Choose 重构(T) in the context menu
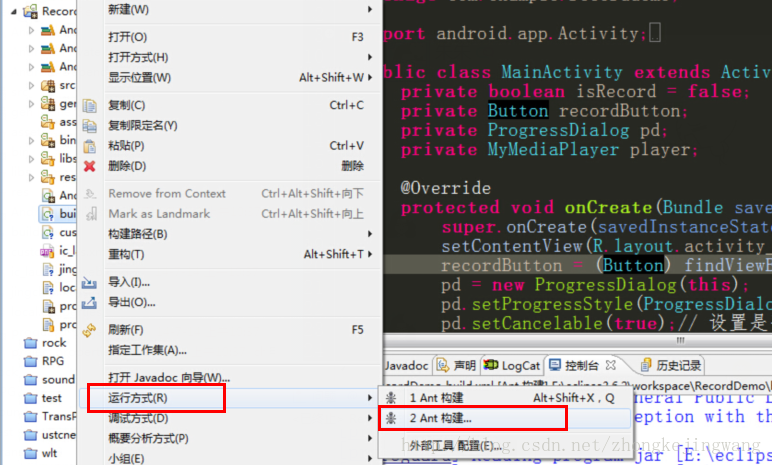 point(229,254)
